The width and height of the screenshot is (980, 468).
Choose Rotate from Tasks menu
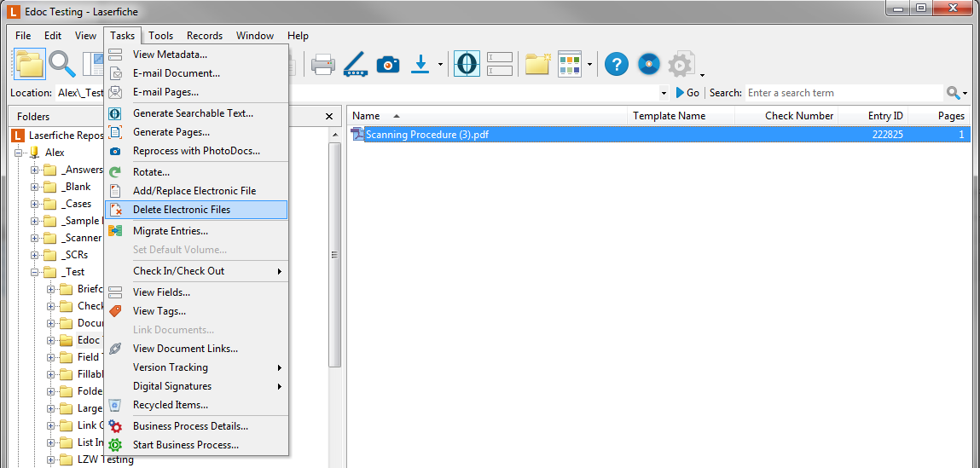(196, 172)
